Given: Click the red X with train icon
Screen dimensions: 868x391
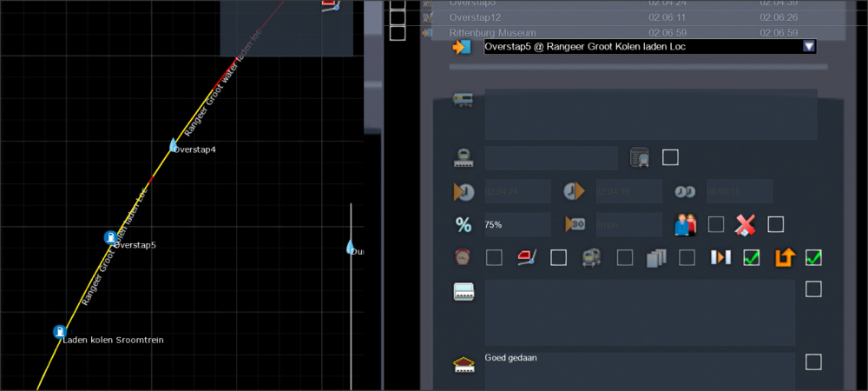Looking at the screenshot, I should pos(746,225).
